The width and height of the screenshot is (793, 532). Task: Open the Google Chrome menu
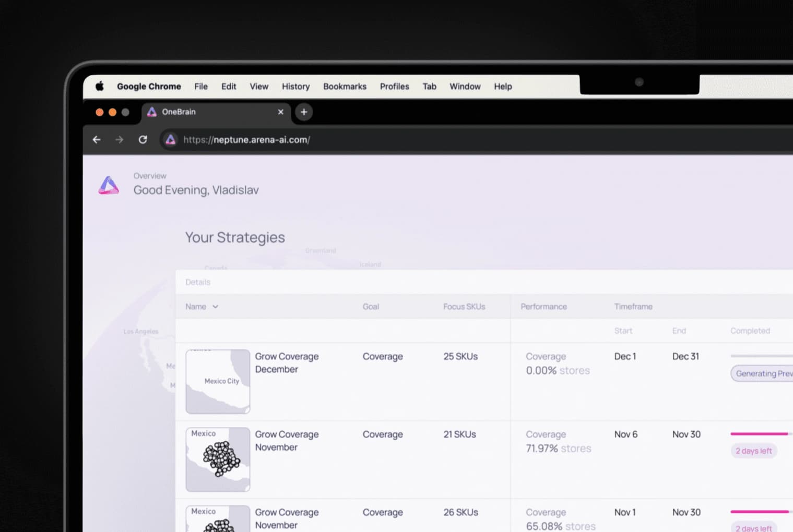pyautogui.click(x=149, y=87)
